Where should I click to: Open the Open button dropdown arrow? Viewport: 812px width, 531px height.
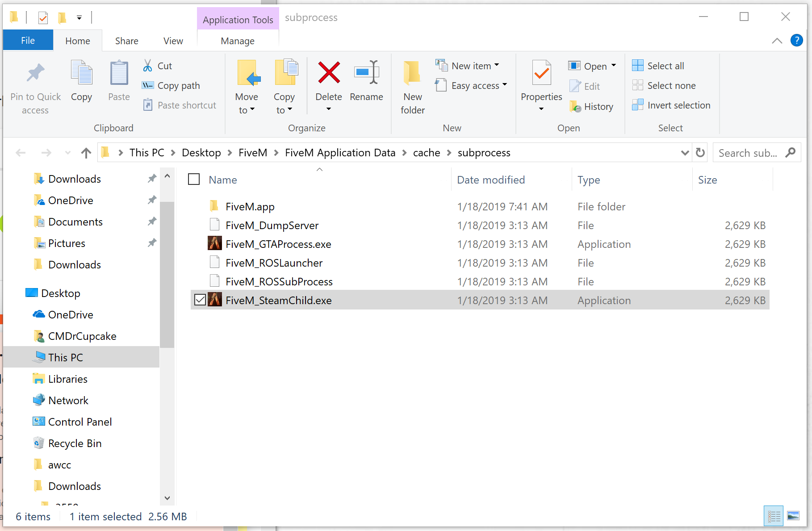pos(614,66)
